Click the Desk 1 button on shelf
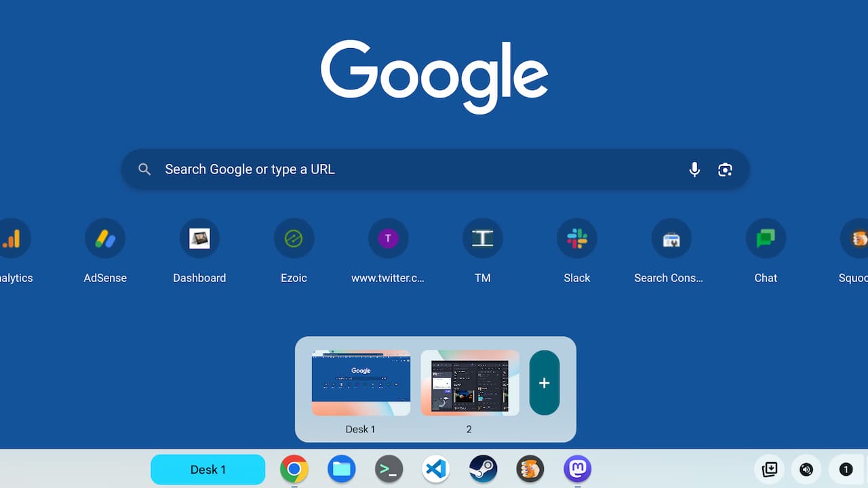This screenshot has height=488, width=868. pyautogui.click(x=208, y=469)
